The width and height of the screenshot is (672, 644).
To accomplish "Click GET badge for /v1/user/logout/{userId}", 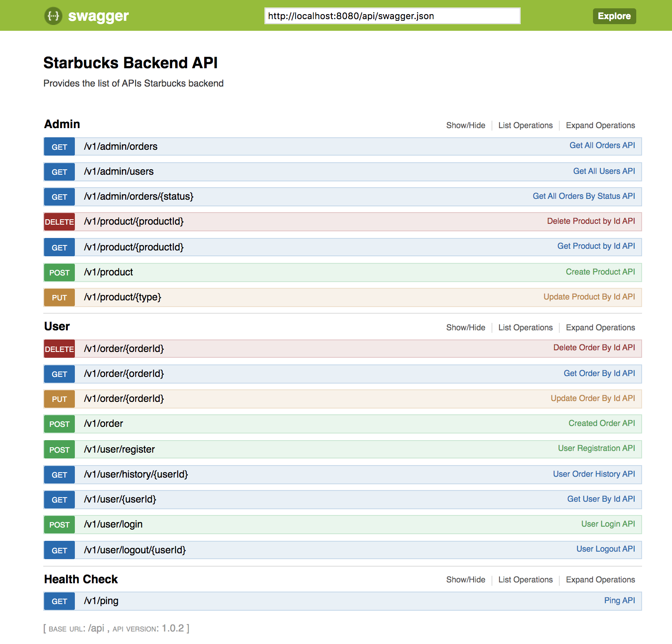I will click(59, 550).
